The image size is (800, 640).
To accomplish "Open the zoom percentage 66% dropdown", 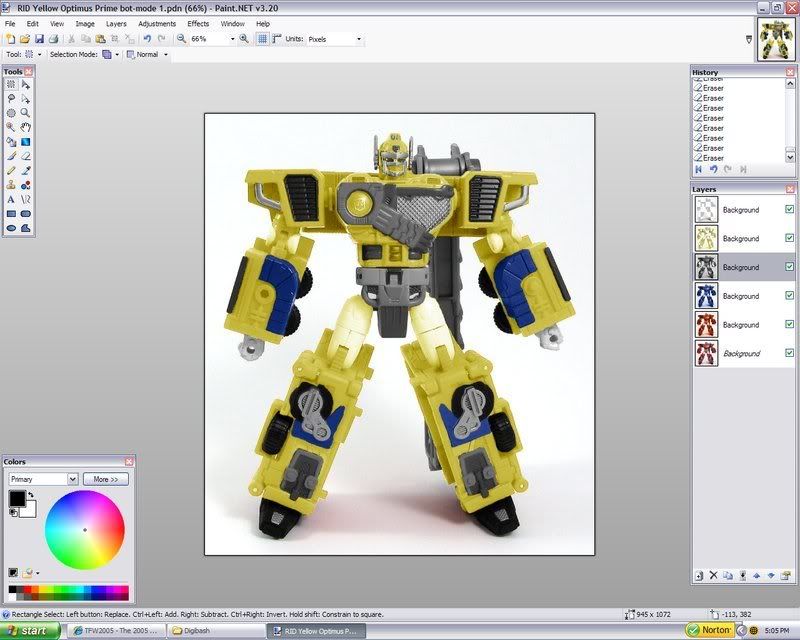I will pyautogui.click(x=233, y=39).
